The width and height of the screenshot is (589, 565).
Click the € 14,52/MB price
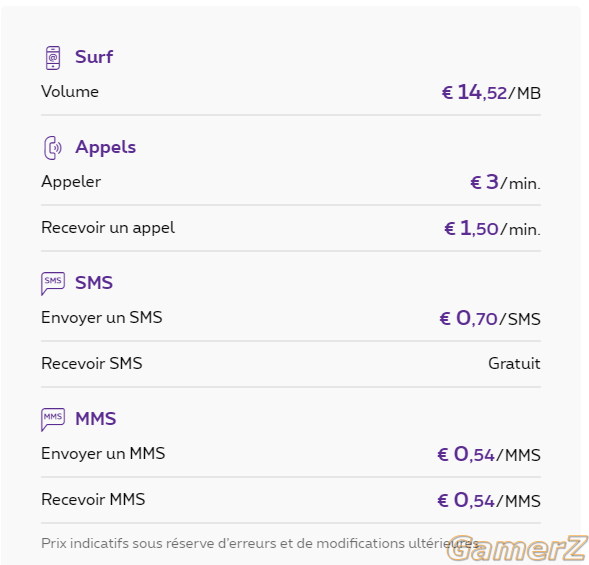pos(491,92)
